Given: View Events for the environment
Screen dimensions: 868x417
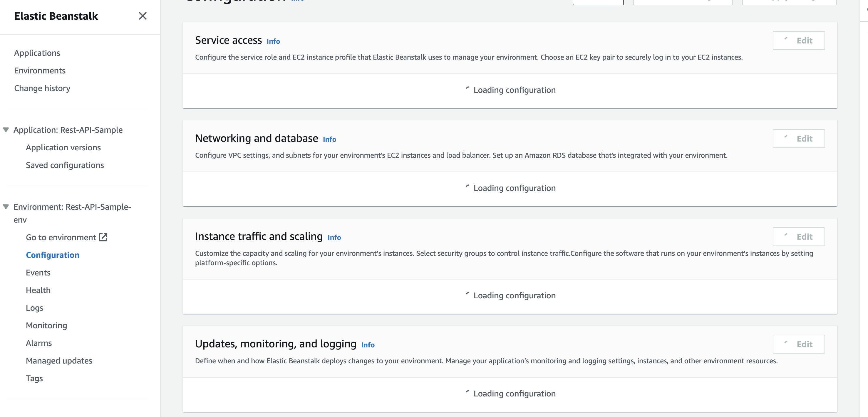Looking at the screenshot, I should tap(38, 273).
